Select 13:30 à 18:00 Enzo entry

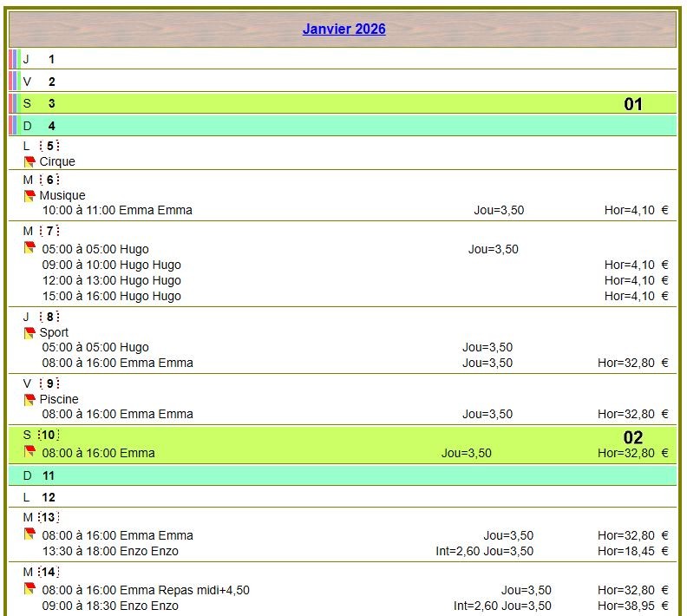pos(110,551)
